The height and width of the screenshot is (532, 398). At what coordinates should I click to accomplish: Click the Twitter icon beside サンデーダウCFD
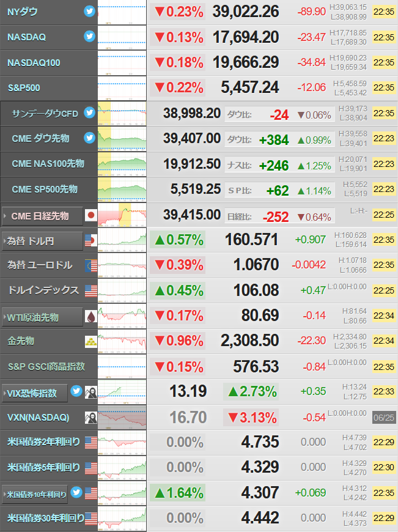(90, 113)
